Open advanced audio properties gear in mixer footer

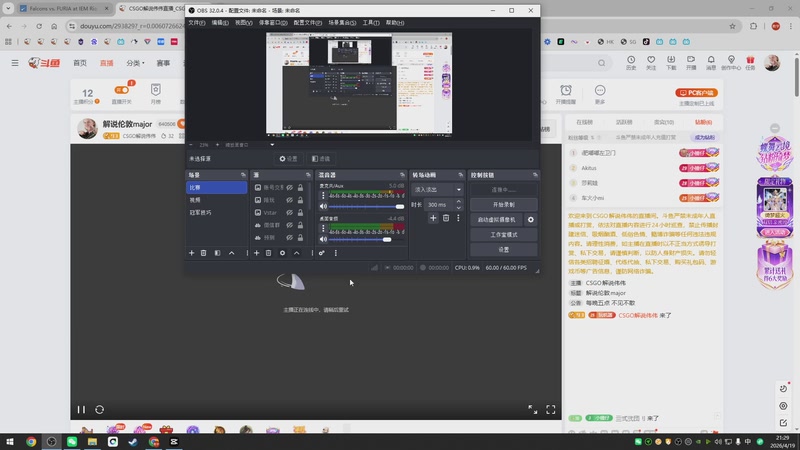click(321, 253)
